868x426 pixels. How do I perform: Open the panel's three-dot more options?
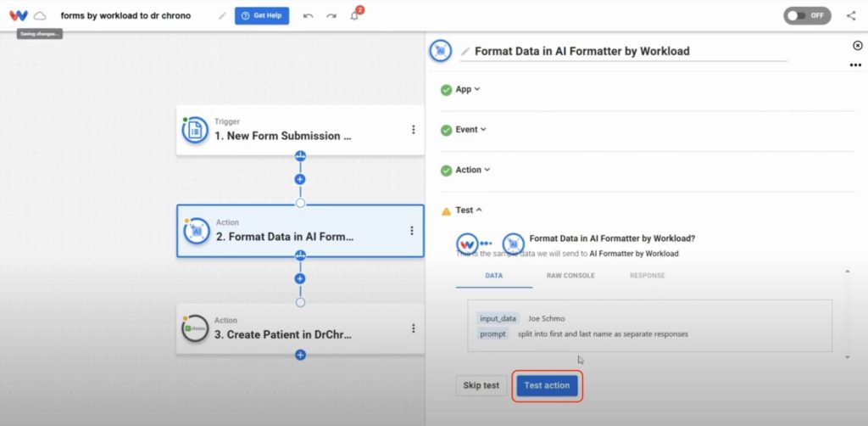856,65
